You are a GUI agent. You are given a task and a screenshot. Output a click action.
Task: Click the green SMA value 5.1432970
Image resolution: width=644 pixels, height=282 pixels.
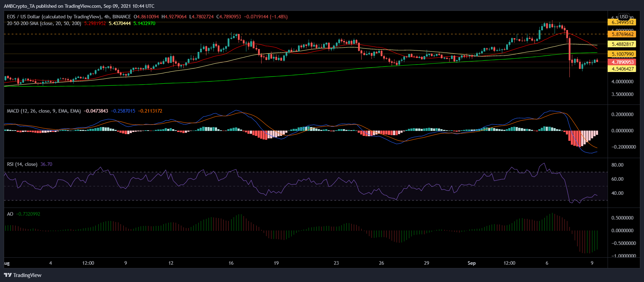click(x=144, y=23)
